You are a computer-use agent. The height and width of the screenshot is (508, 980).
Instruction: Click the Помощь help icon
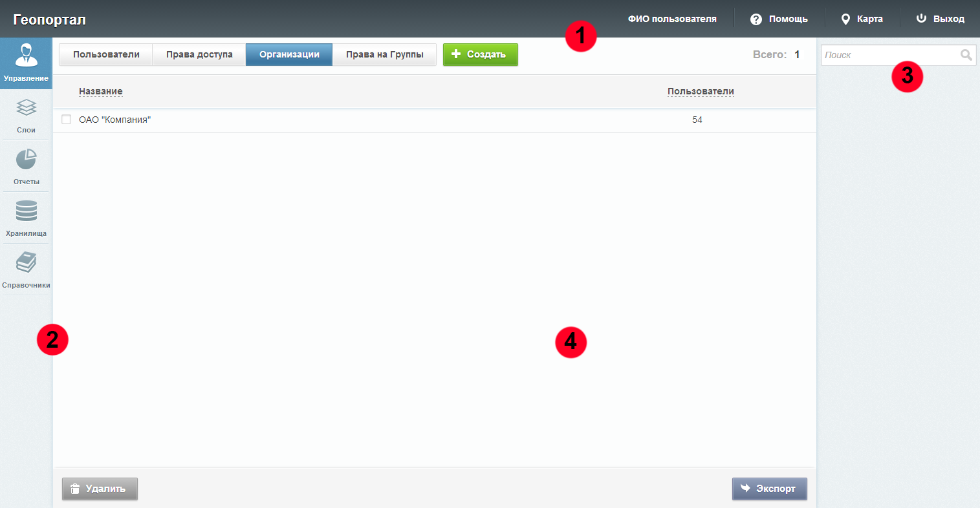point(756,19)
